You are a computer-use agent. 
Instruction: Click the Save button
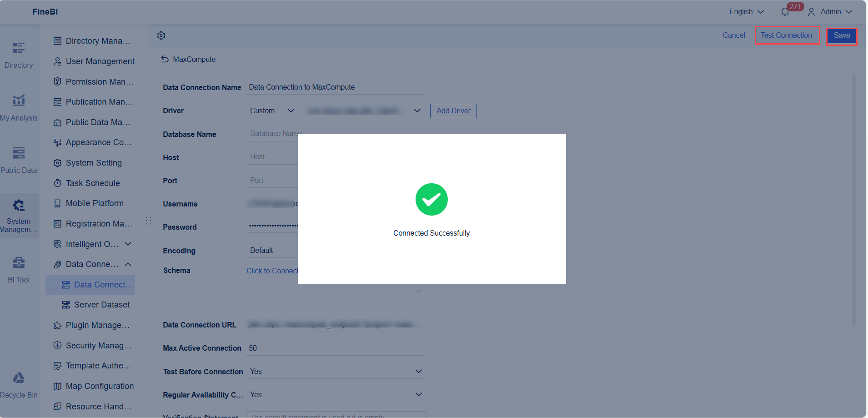(842, 35)
